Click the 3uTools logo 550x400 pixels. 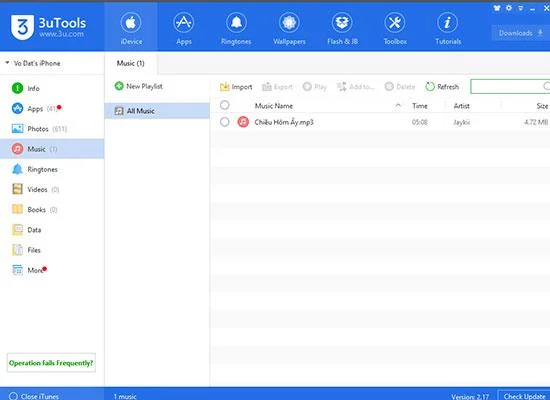48,27
